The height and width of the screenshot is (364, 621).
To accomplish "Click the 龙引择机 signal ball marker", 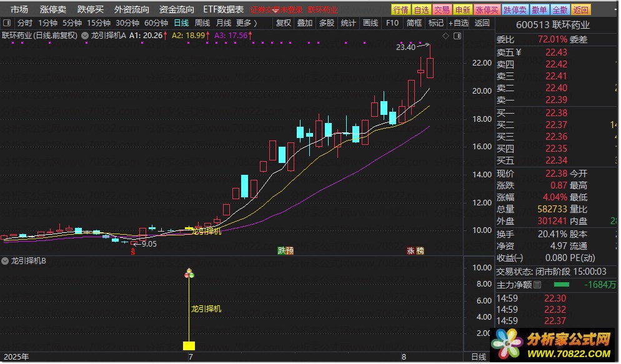I will 189,273.
